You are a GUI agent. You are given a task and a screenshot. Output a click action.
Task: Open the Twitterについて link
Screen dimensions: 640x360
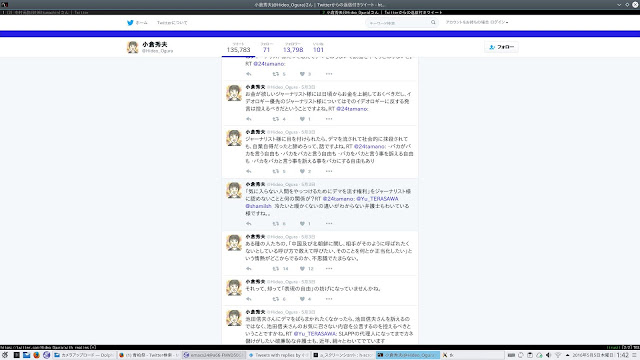coord(172,23)
